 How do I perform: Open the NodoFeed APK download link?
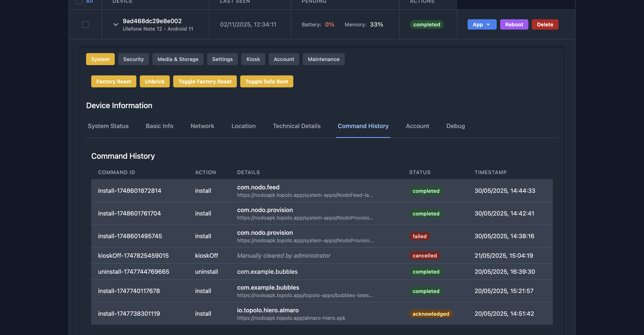(x=305, y=195)
